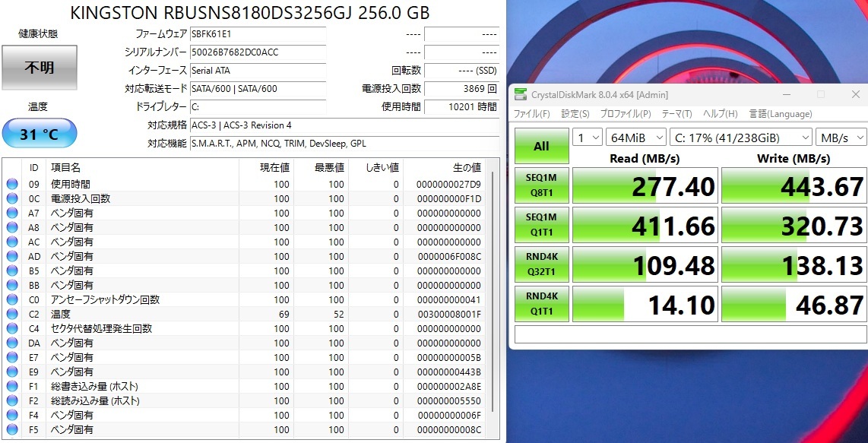Image resolution: width=868 pixels, height=443 pixels.
Task: Click the 対応規格 field ACS-3 Revision 4
Action: (344, 125)
